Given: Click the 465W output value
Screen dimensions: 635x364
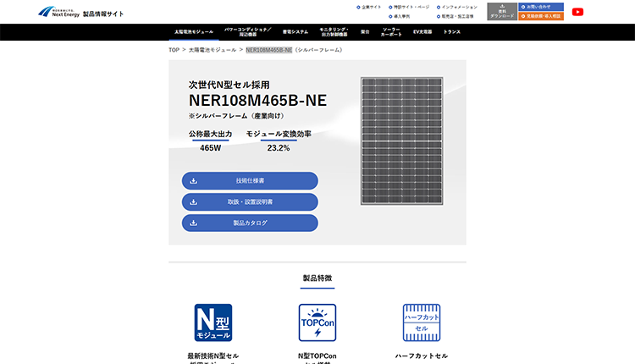Looking at the screenshot, I should [211, 148].
